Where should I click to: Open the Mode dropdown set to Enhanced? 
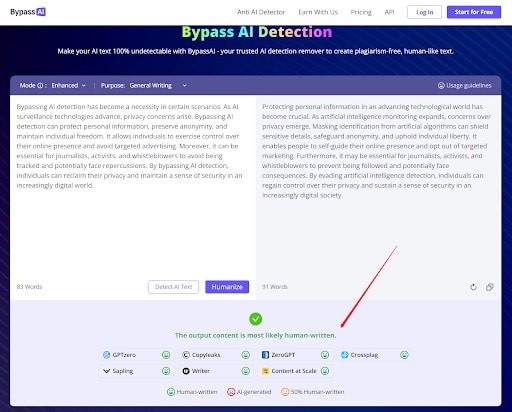click(68, 85)
